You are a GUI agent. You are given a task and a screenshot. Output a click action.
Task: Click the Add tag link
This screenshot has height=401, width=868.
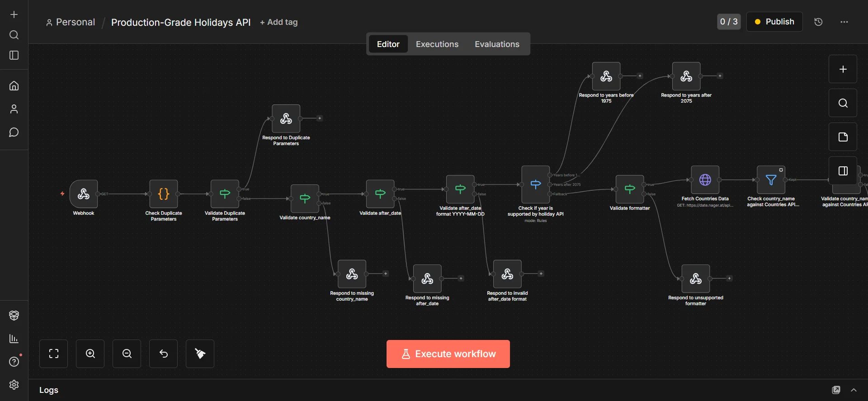(x=279, y=22)
